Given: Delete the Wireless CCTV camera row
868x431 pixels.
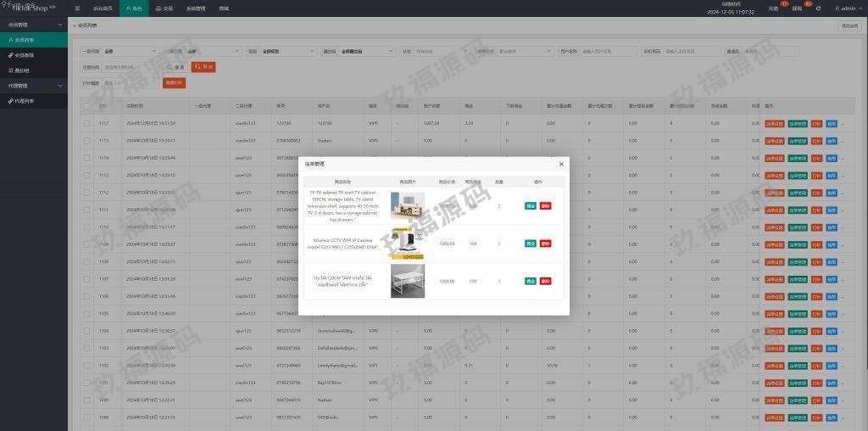Looking at the screenshot, I should tap(545, 243).
